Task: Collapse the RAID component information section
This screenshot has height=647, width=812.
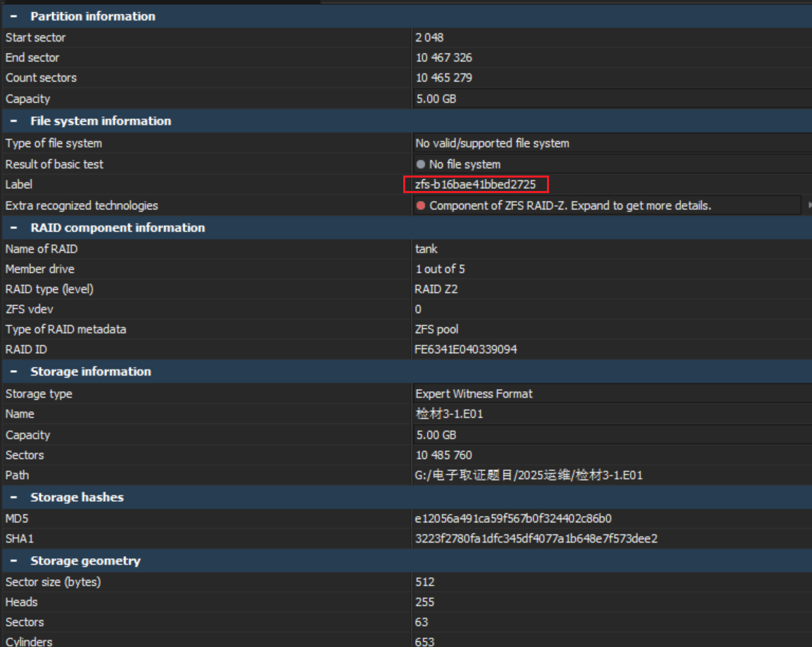Action: pos(13,228)
